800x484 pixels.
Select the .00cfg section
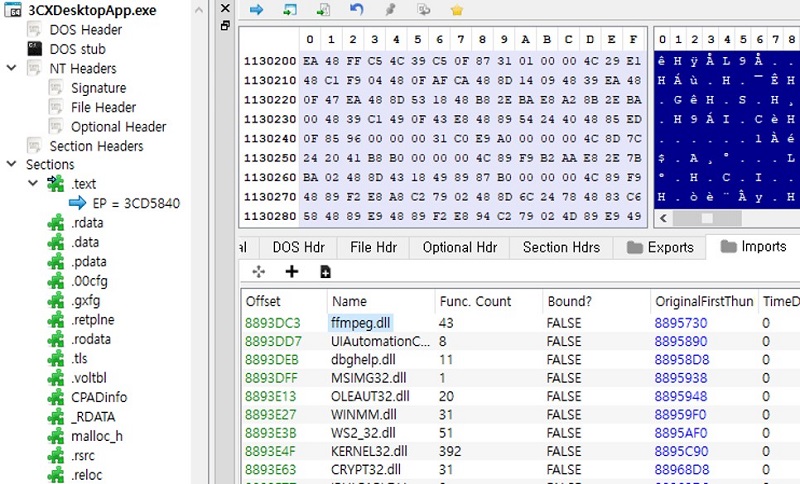click(x=89, y=281)
